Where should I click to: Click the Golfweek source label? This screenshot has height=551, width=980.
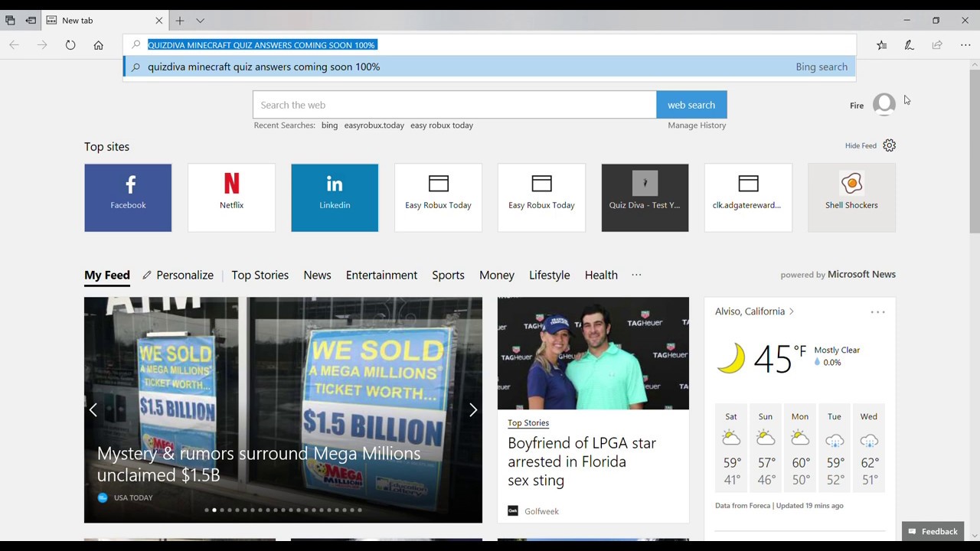coord(541,511)
